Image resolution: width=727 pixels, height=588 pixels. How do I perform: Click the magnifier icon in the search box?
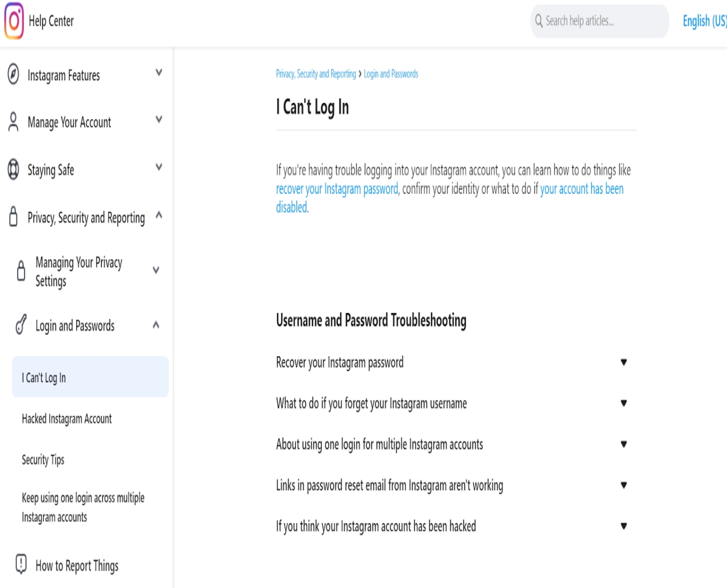[539, 21]
